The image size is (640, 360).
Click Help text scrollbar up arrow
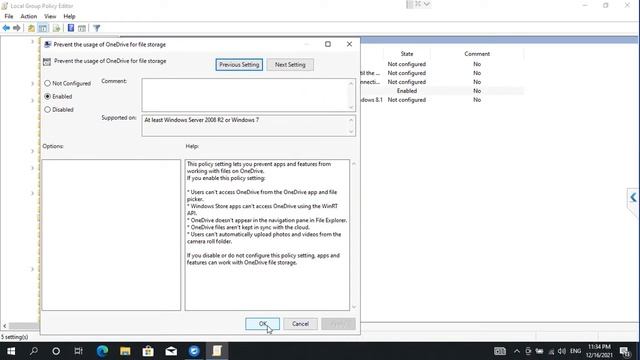pyautogui.click(x=354, y=163)
